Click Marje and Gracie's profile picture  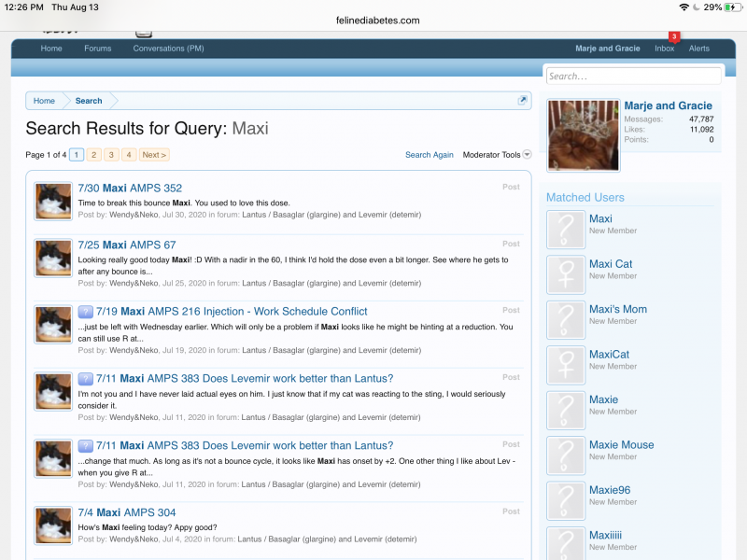(584, 136)
